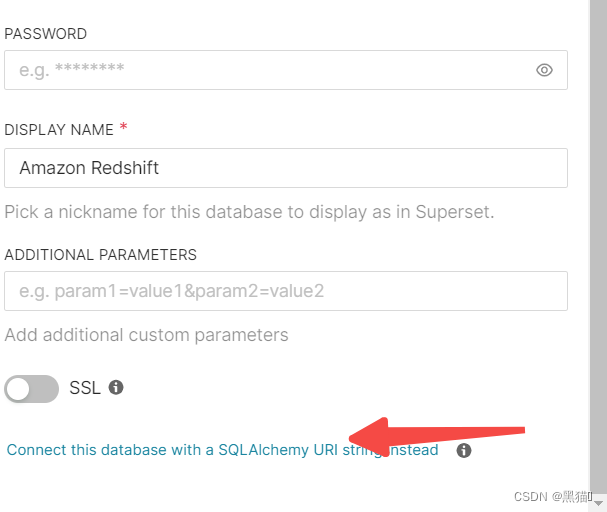
Task: Click the red required asterisk
Action: (123, 127)
